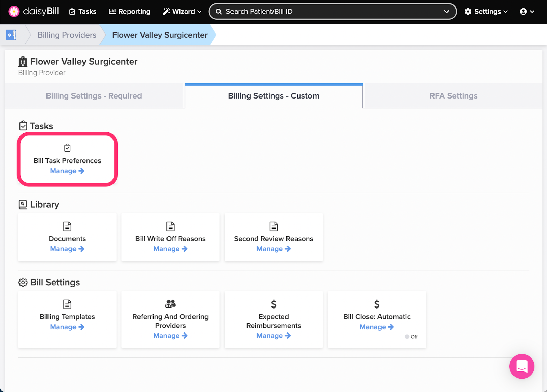Click the Tasks section clipboard icon
This screenshot has width=547, height=392.
tap(23, 126)
